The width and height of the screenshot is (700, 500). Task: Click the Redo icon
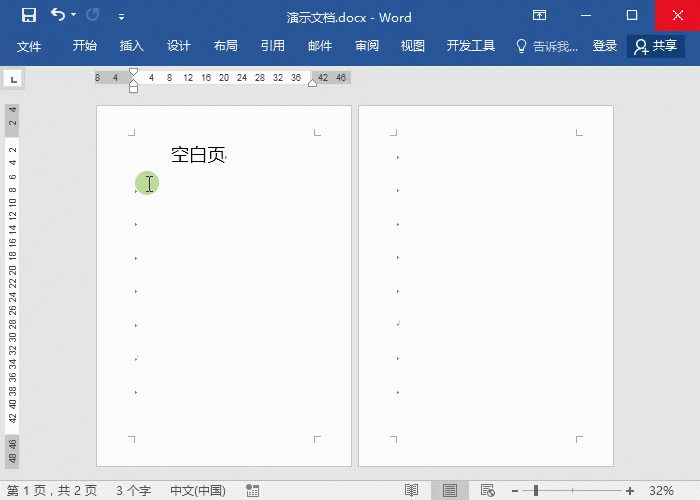click(x=92, y=15)
